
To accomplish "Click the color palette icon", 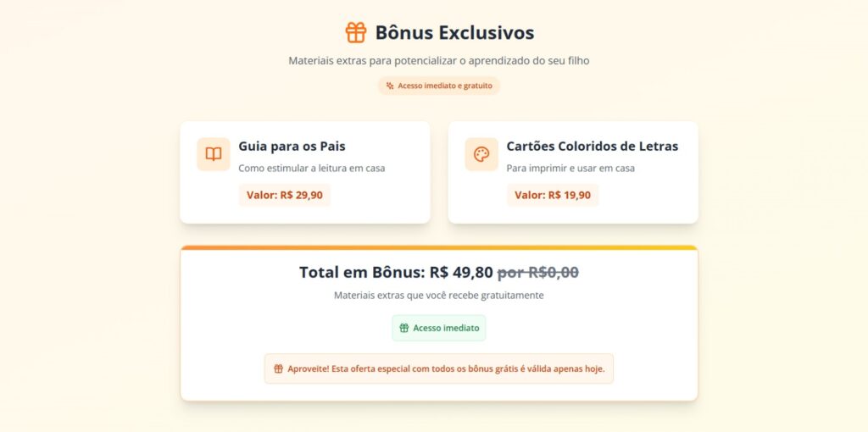I will 481,154.
